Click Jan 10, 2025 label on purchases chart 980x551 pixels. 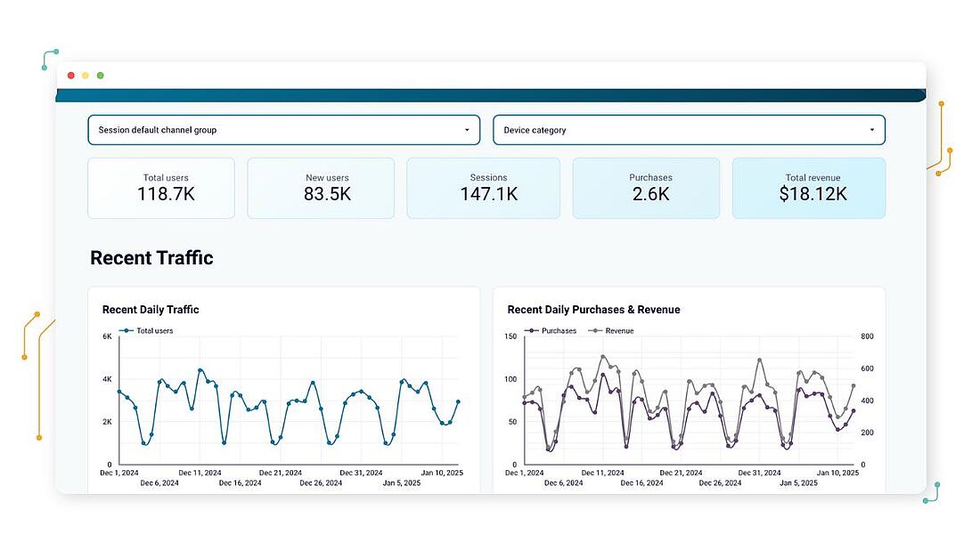837,473
